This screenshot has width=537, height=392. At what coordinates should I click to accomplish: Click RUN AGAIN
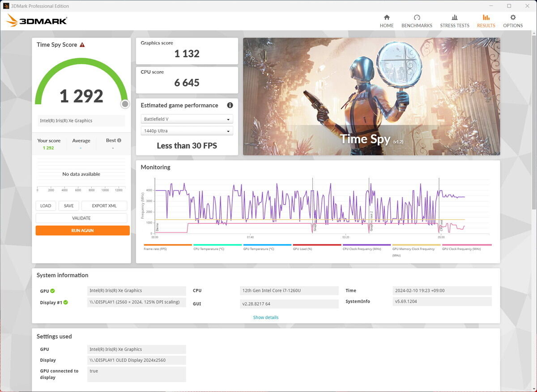[82, 231]
